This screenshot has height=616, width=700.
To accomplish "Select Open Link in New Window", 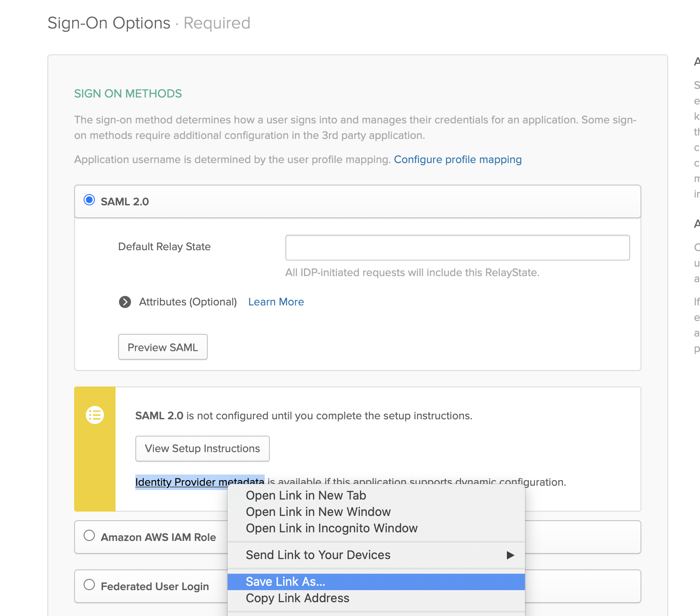I will click(x=318, y=512).
